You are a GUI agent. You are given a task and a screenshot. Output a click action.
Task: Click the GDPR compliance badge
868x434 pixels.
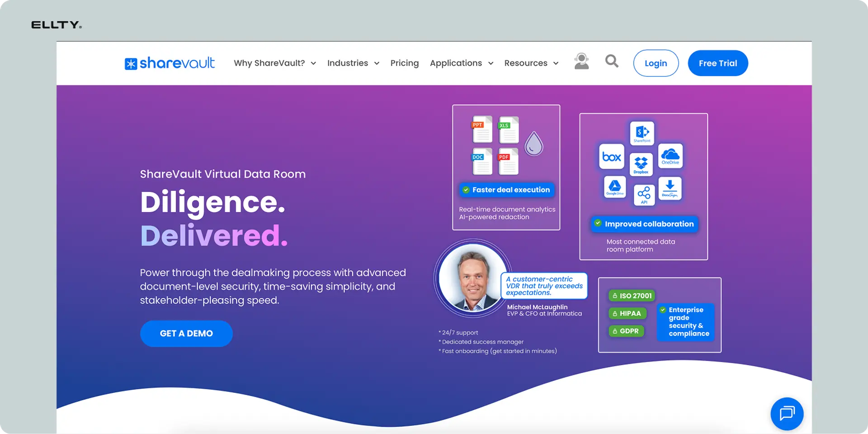(x=626, y=331)
